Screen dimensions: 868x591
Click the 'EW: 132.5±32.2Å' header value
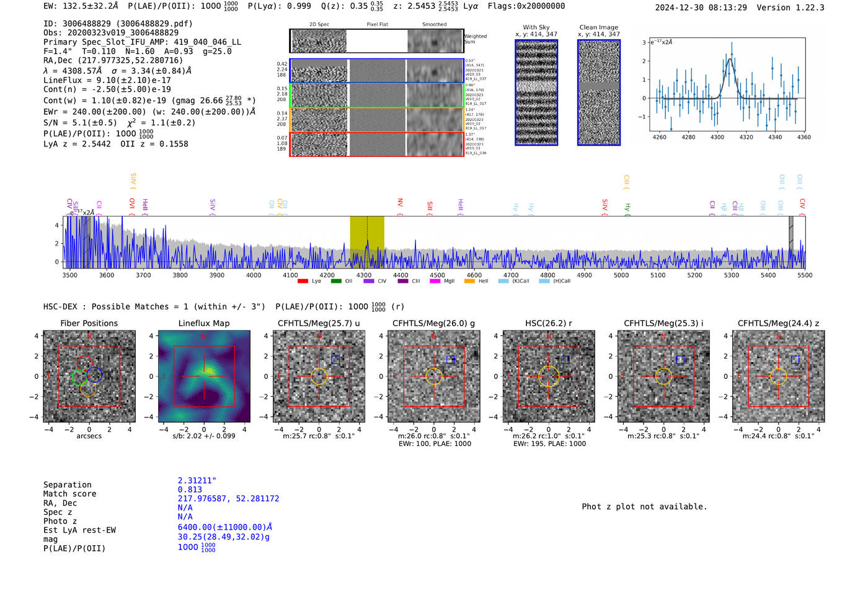coord(81,6)
